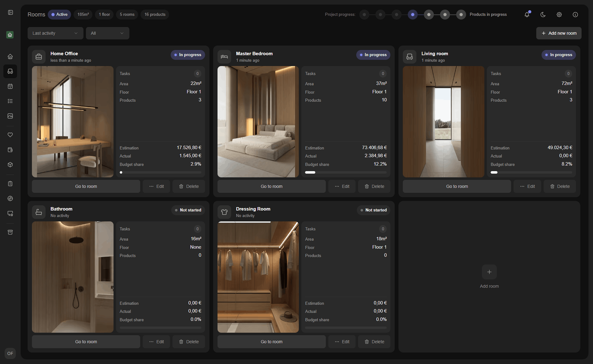The width and height of the screenshot is (593, 364).
Task: Open options menu on Master Bedroom Edit button
Action: point(342,186)
